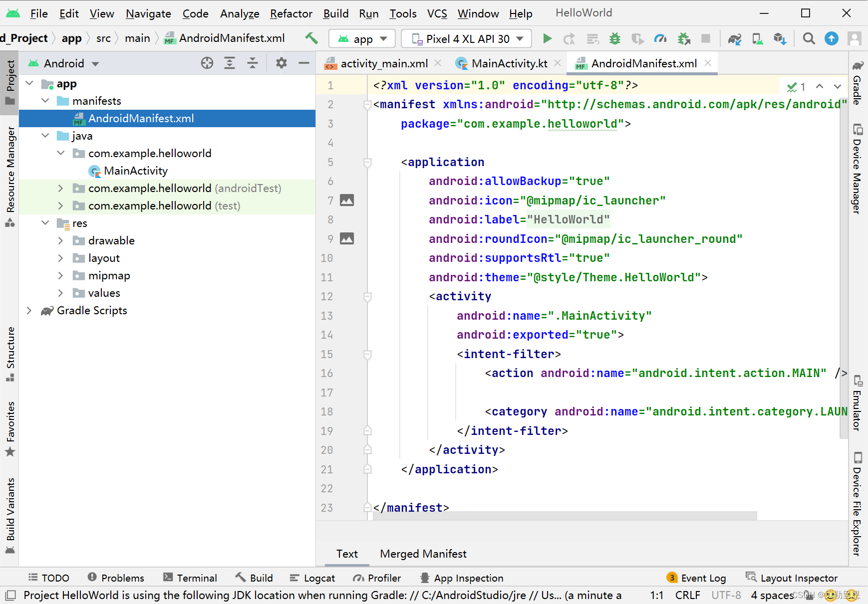The image size is (868, 604).
Task: Click the Stop square icon
Action: tap(706, 38)
